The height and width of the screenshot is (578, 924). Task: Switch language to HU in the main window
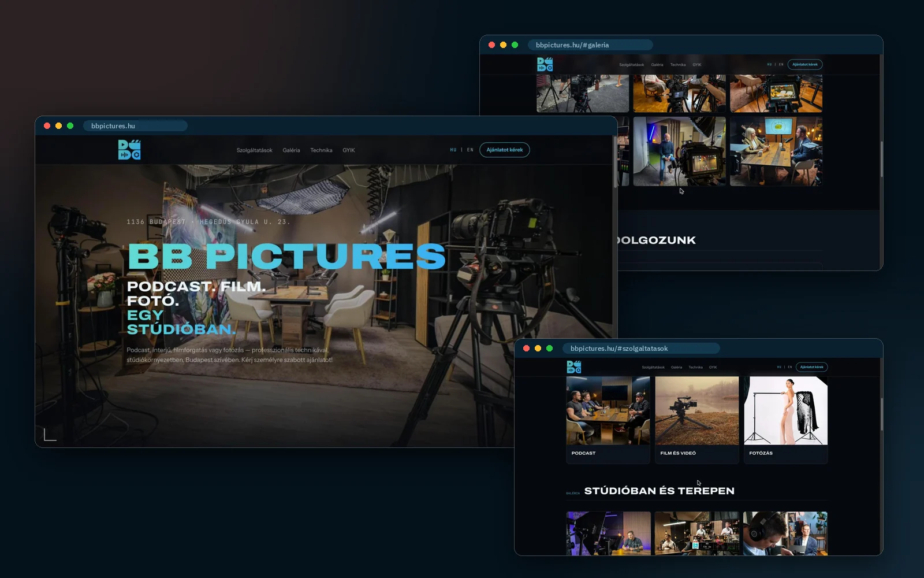(453, 150)
